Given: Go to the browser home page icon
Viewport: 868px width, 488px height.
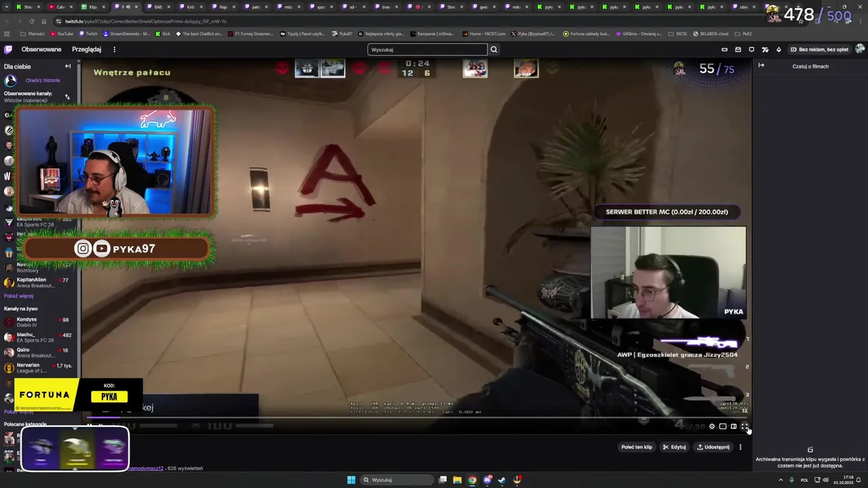Looking at the screenshot, I should pos(43,21).
